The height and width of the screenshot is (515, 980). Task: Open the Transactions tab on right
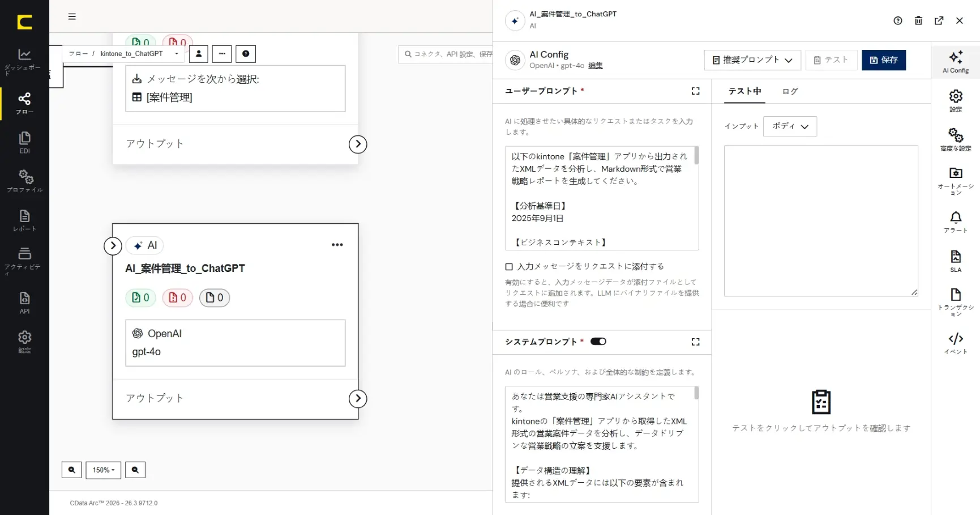point(956,302)
